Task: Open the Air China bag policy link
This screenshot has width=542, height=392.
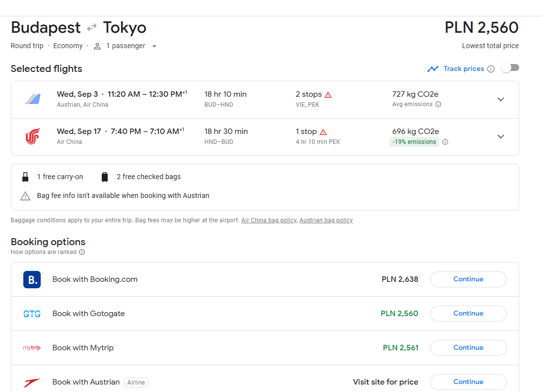Action: pyautogui.click(x=269, y=220)
